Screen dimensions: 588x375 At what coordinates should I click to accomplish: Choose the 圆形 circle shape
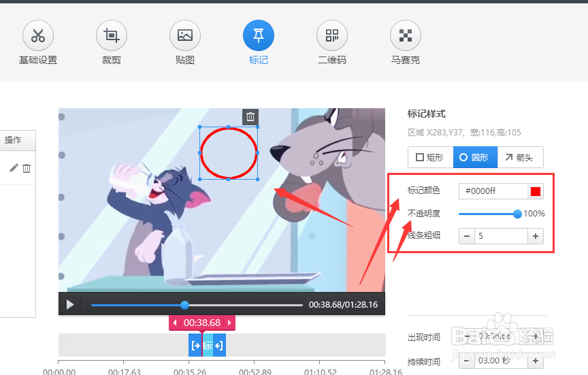coord(475,157)
